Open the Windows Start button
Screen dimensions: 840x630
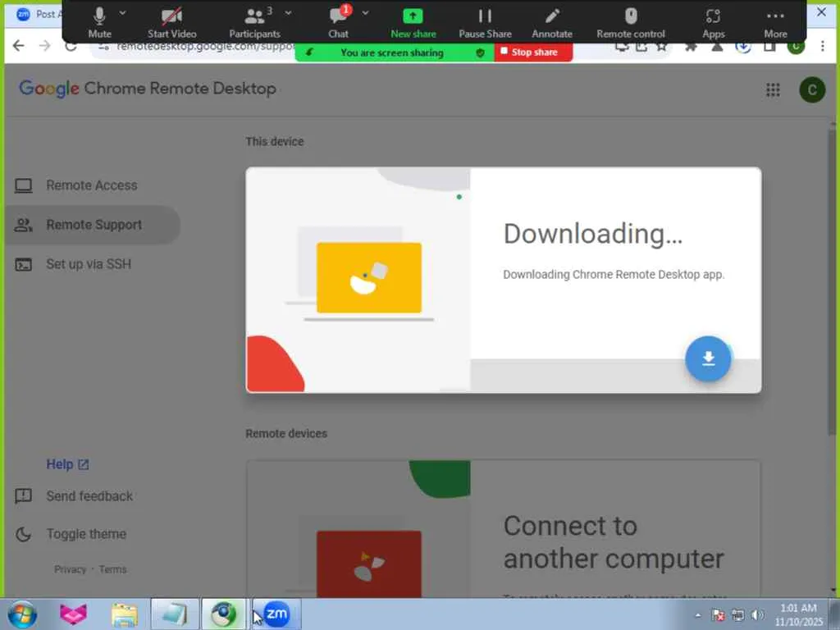coord(22,614)
